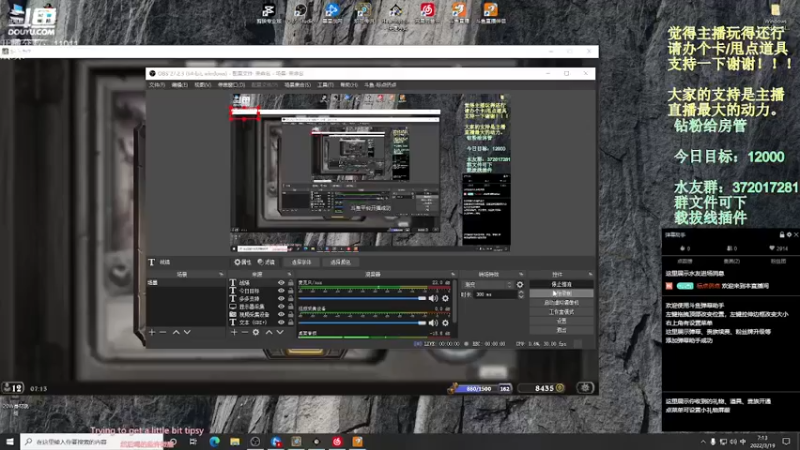Click the lock icon in the danmaku helper header
The height and width of the screenshot is (450, 800).
click(782, 235)
